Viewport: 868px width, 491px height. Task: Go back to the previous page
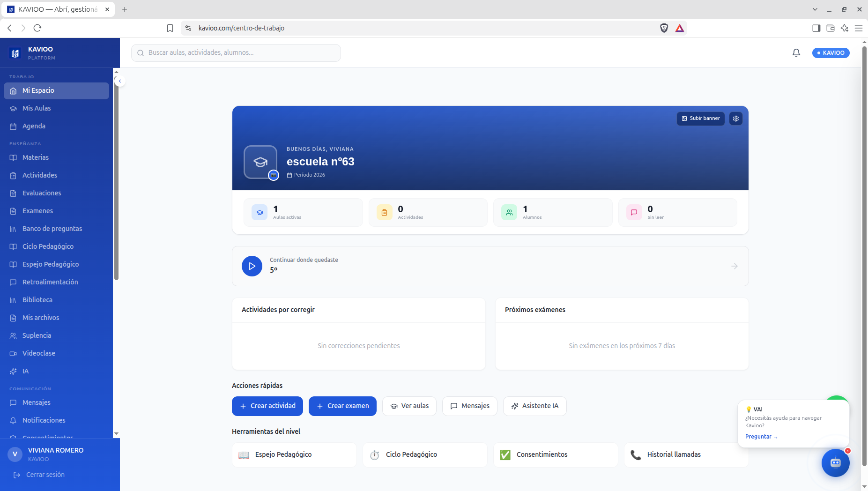coord(9,28)
